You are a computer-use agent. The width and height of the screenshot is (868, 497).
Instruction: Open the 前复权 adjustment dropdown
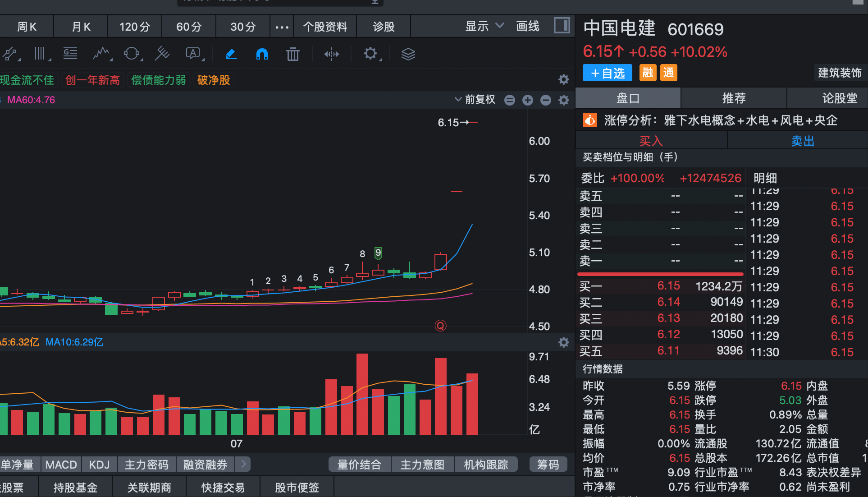(475, 100)
